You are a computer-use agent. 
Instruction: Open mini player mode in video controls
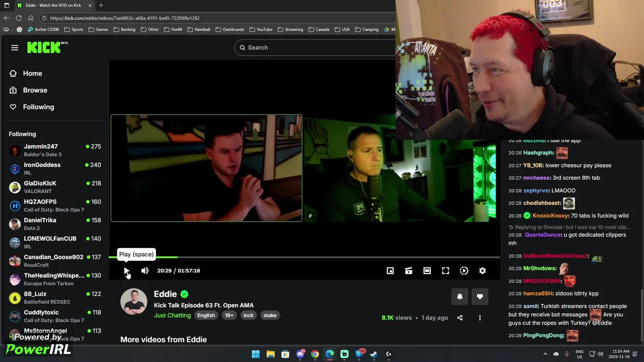tap(390, 270)
